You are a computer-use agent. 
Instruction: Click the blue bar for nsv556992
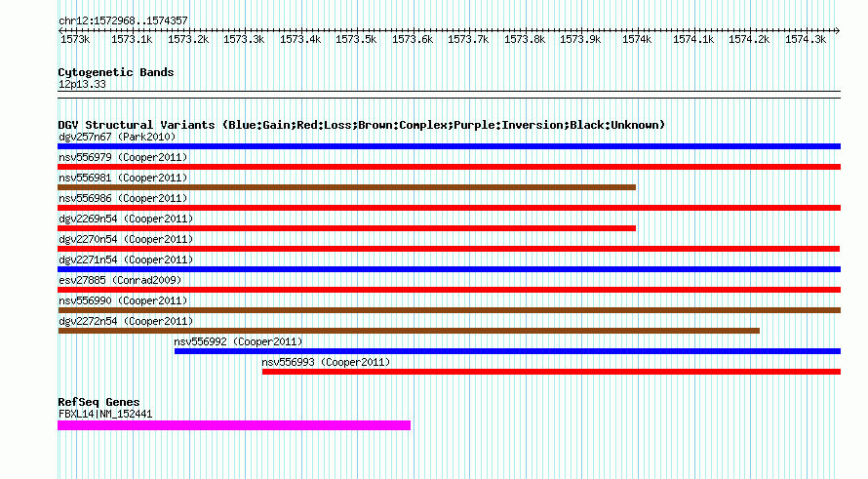507,351
